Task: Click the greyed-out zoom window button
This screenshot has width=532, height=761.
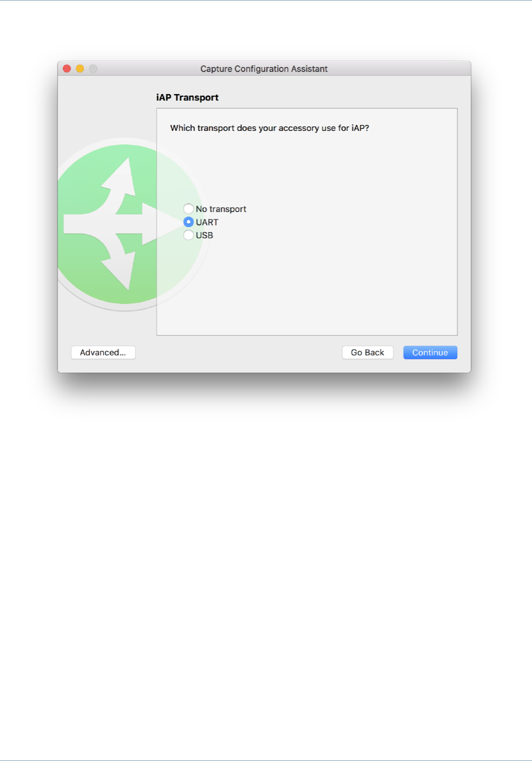Action: tap(93, 69)
